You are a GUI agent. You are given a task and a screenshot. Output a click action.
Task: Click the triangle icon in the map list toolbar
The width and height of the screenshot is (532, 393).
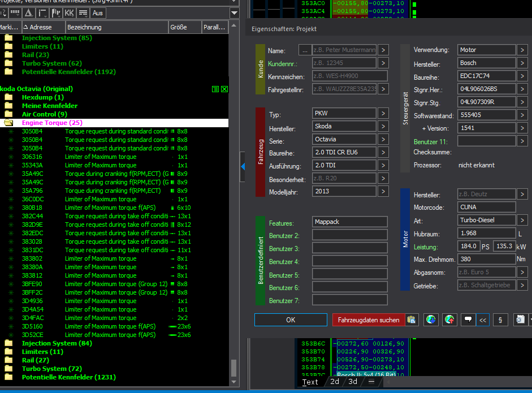click(29, 12)
